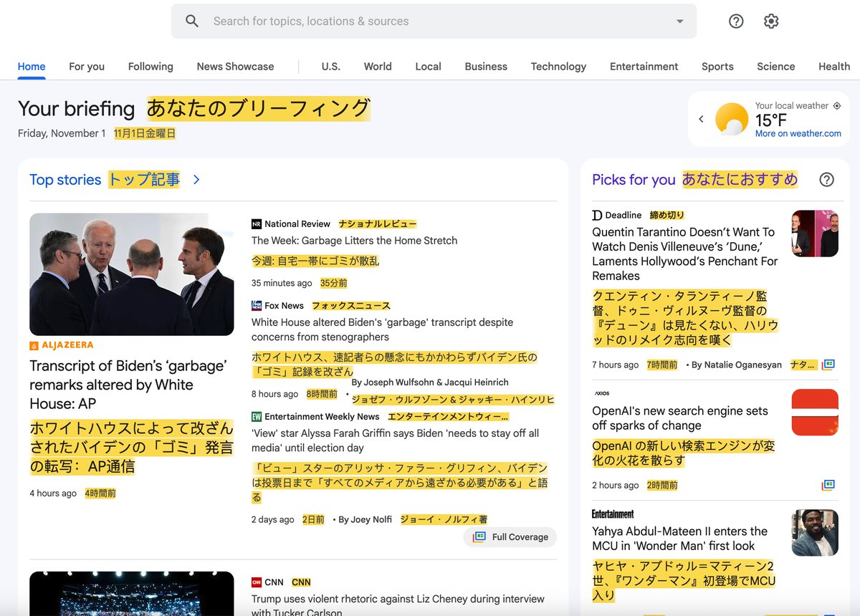Open the search options dropdown arrow
The image size is (860, 616).
[679, 21]
